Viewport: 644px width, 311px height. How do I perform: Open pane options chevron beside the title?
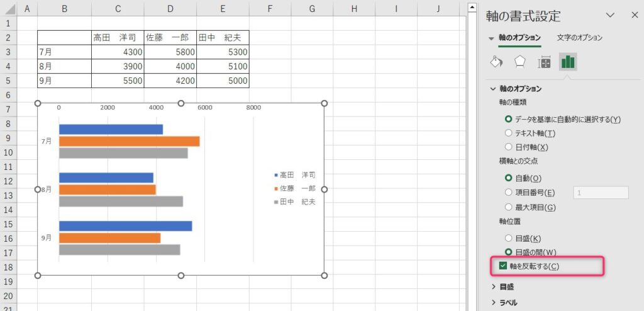coord(609,15)
